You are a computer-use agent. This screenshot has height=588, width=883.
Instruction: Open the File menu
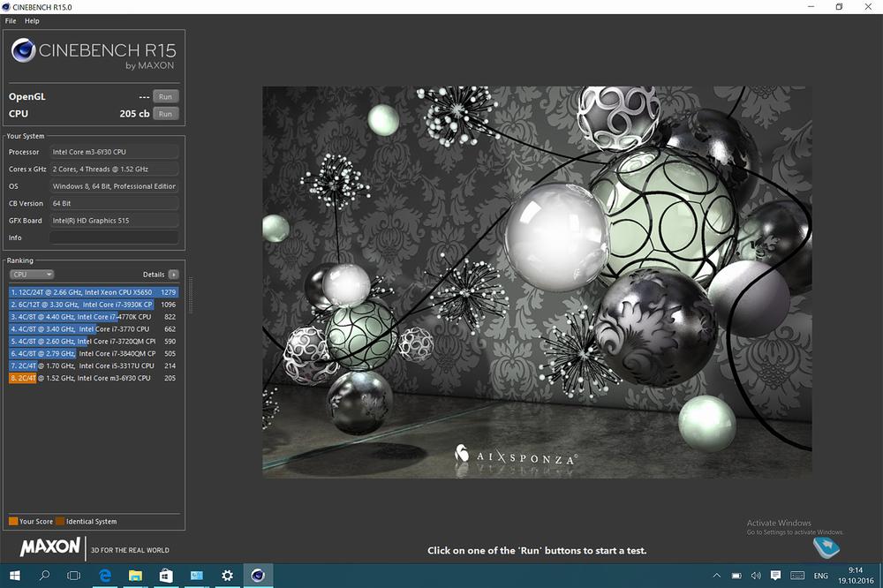11,20
